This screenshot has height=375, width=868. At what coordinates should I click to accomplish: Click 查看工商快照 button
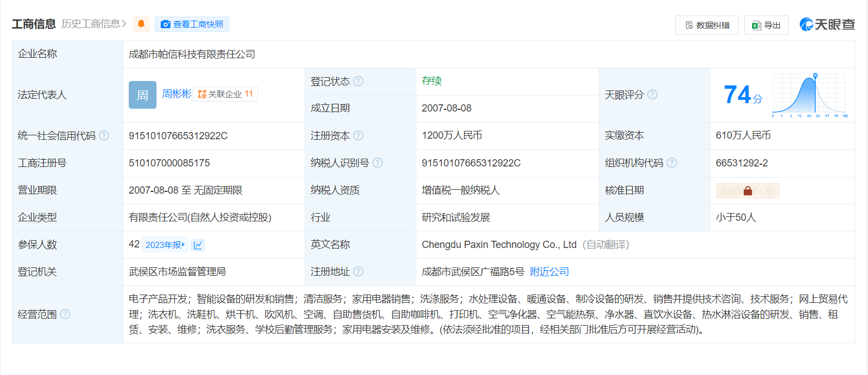click(x=192, y=24)
